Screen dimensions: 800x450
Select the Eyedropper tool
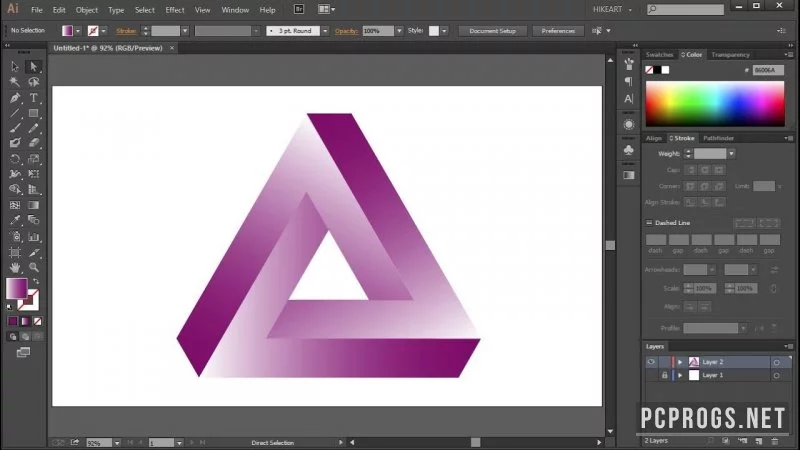point(14,220)
